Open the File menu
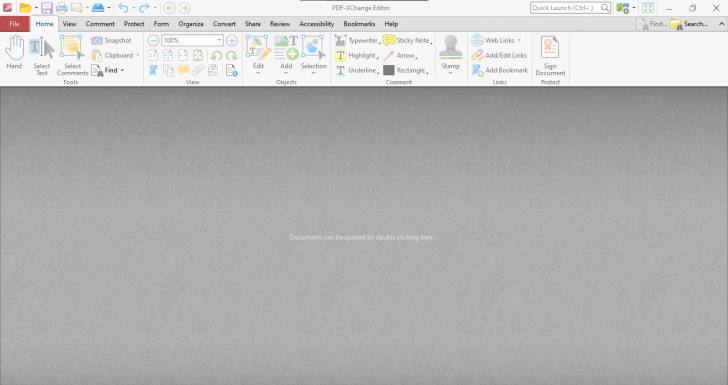This screenshot has height=385, width=728. [14, 24]
